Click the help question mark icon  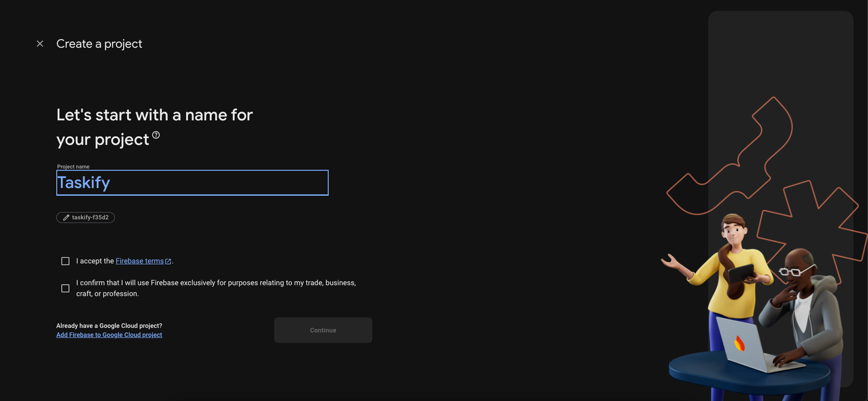tap(156, 135)
